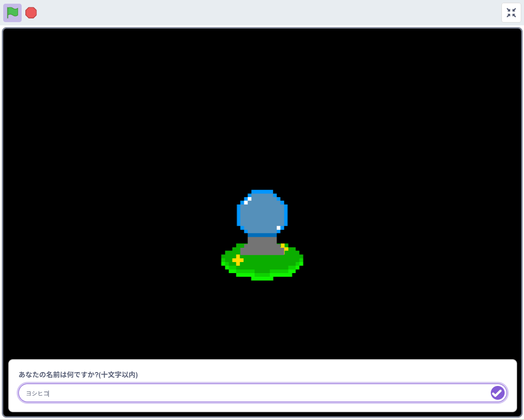Click the white ask panel beside the question

(x=323, y=373)
